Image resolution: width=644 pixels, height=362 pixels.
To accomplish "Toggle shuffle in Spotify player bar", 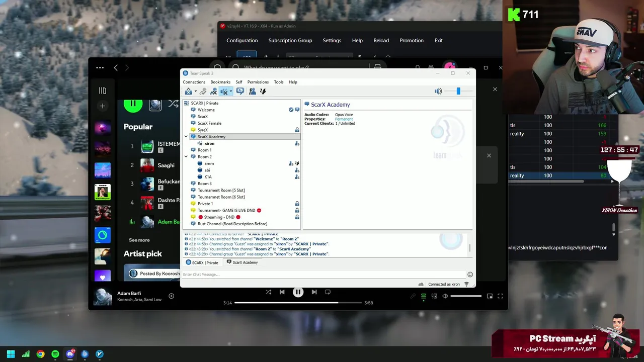I will tap(268, 292).
